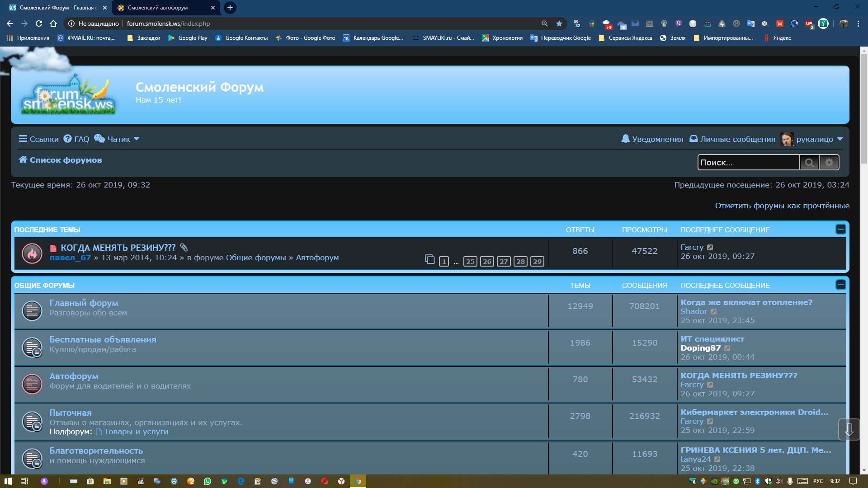Viewport: 868px width, 488px height.
Task: Click the forum.smolensk.ws logo
Action: click(68, 95)
